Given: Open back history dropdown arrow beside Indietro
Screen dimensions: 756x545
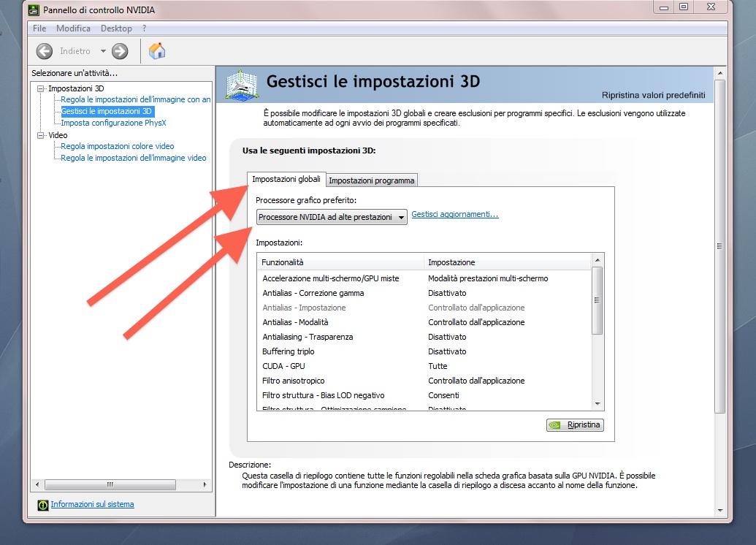Looking at the screenshot, I should [x=103, y=51].
